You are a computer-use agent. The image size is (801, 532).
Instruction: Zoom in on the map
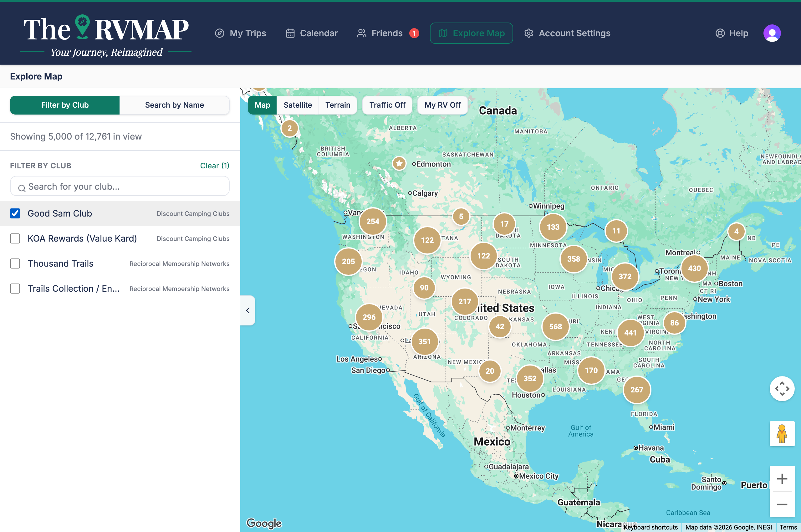[x=782, y=479]
